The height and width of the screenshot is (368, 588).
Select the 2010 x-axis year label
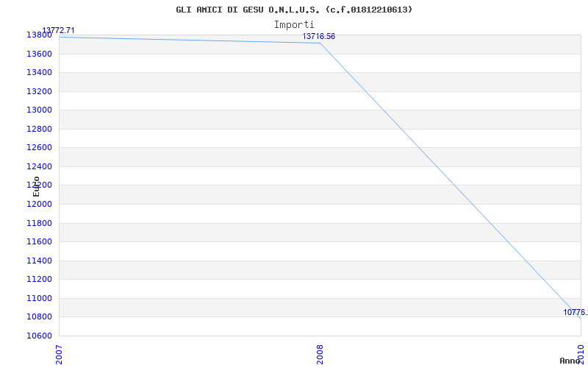click(x=581, y=355)
